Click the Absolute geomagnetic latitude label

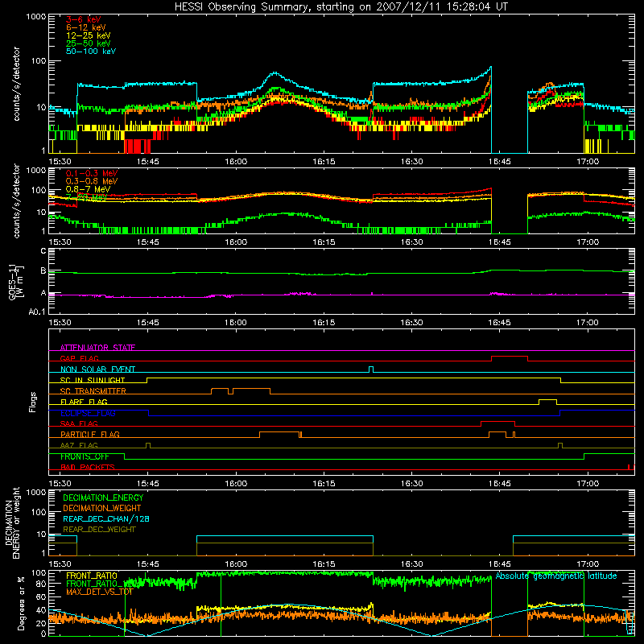[x=556, y=576]
